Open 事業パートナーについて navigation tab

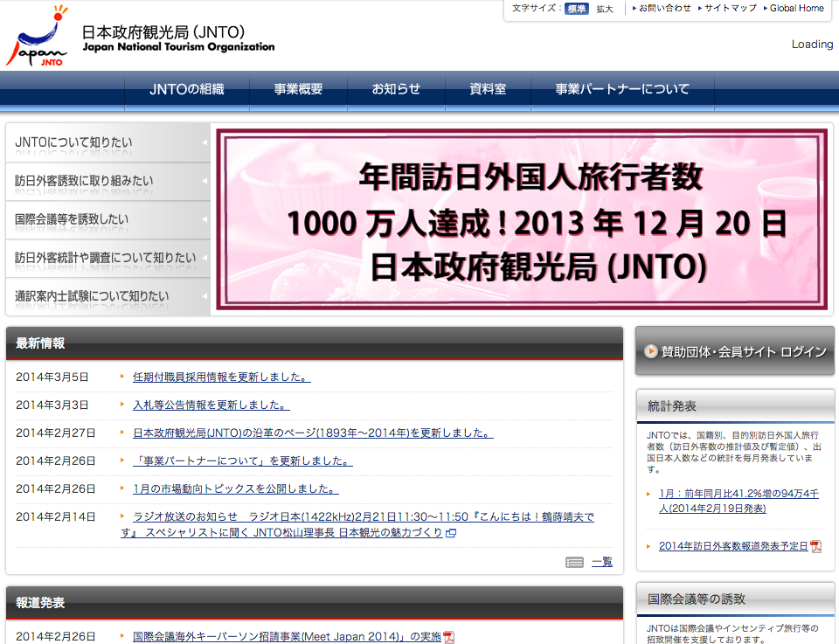pyautogui.click(x=622, y=89)
